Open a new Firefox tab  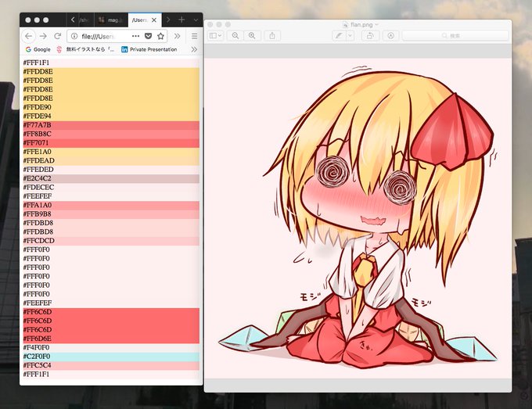coord(182,20)
